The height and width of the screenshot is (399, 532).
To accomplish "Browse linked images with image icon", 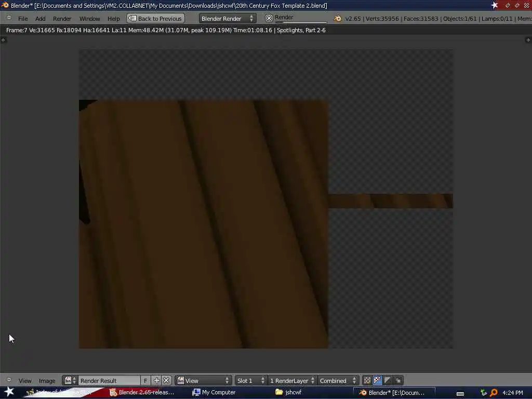I will 71,380.
